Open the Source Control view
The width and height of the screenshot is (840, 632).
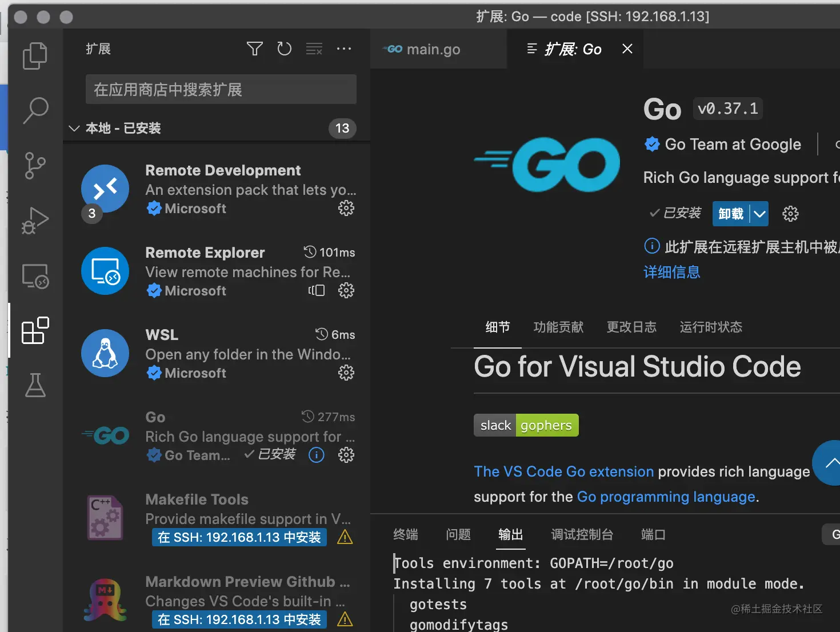pos(35,165)
